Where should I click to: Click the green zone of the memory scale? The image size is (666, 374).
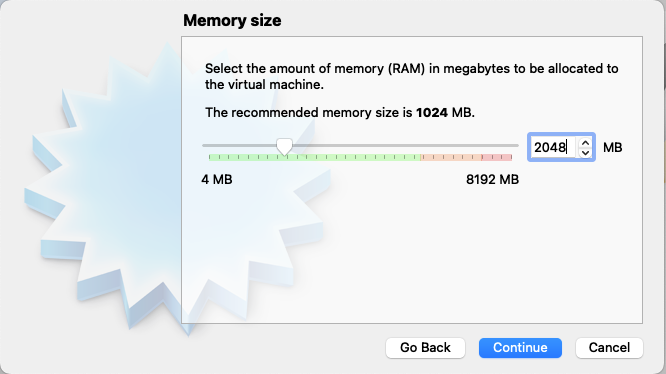[314, 157]
